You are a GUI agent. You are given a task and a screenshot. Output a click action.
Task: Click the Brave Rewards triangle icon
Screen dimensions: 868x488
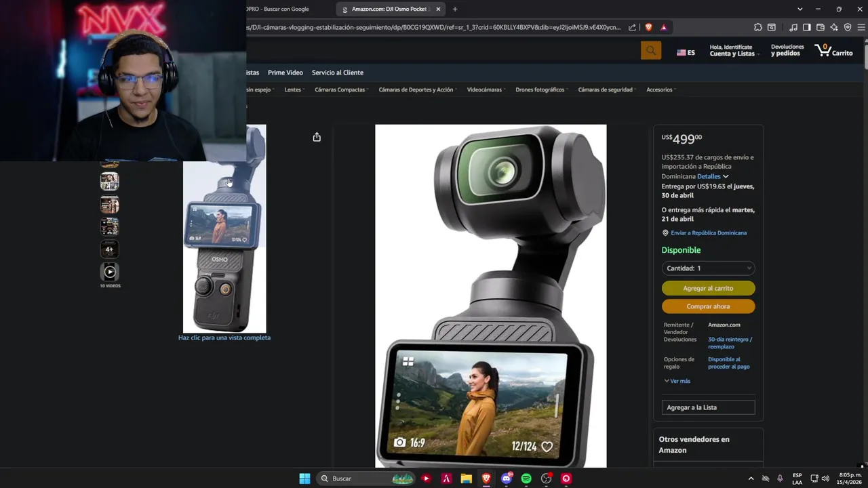pos(663,27)
